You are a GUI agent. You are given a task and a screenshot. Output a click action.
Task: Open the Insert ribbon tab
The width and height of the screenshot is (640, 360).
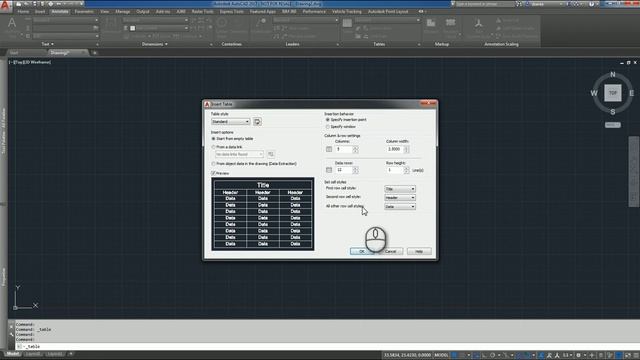[x=40, y=11]
